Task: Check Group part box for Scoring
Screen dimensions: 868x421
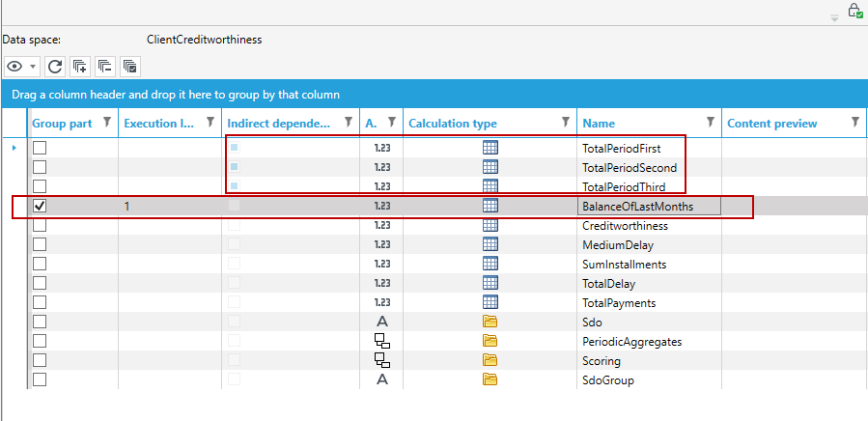Action: 40,360
